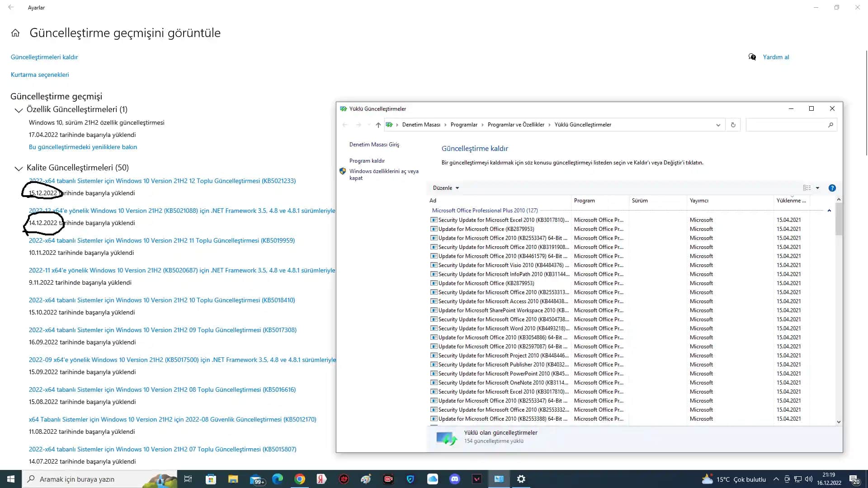The height and width of the screenshot is (488, 868).
Task: Open the Düzenle dropdown menu
Action: (x=446, y=188)
